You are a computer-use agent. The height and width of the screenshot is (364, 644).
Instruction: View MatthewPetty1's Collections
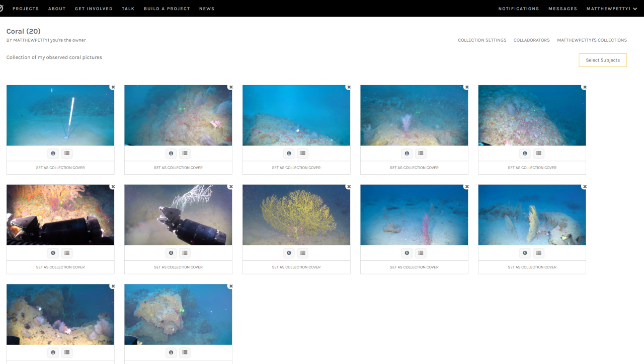[592, 40]
